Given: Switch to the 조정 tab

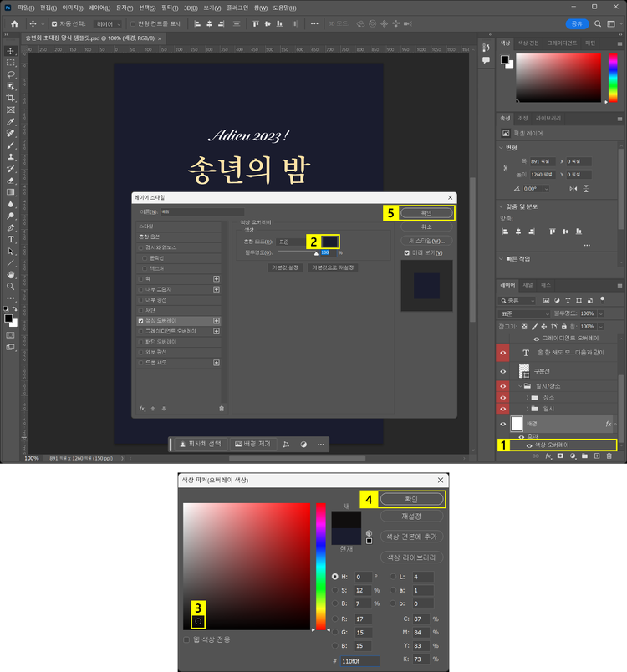Looking at the screenshot, I should click(522, 119).
